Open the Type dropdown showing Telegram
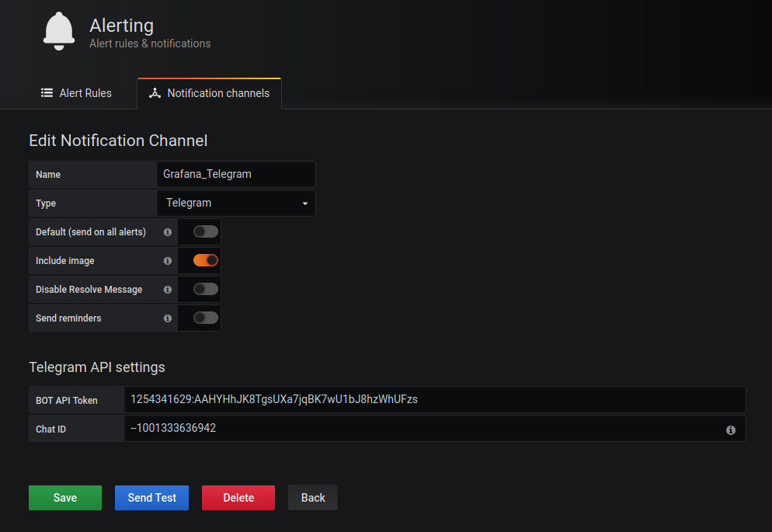The image size is (772, 532). [236, 203]
